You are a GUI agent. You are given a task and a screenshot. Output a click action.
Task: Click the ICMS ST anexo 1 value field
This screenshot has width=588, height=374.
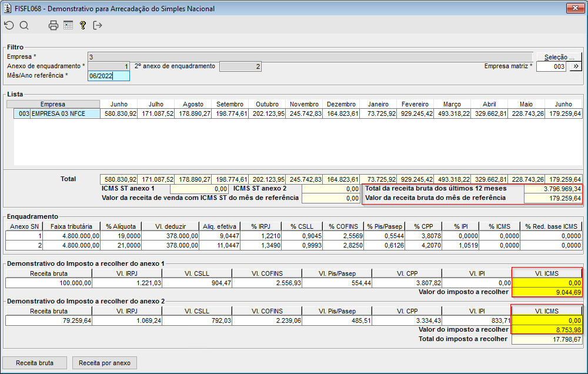tap(199, 189)
